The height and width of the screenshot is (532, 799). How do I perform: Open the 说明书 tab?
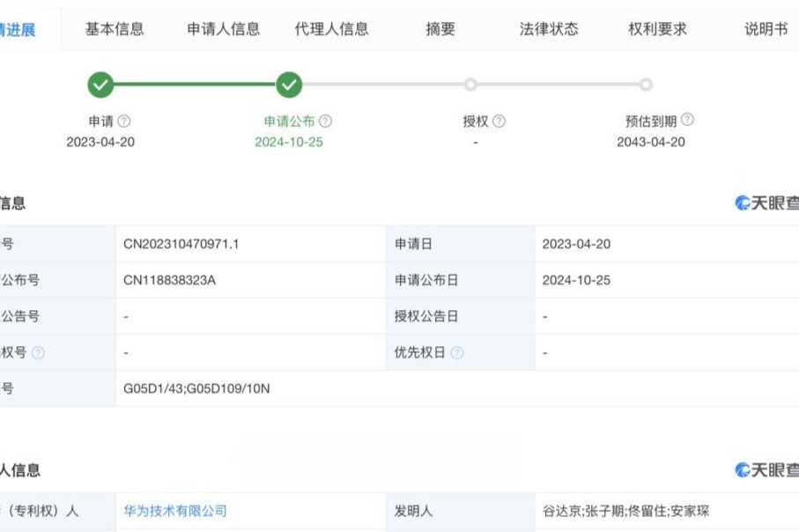click(x=765, y=28)
